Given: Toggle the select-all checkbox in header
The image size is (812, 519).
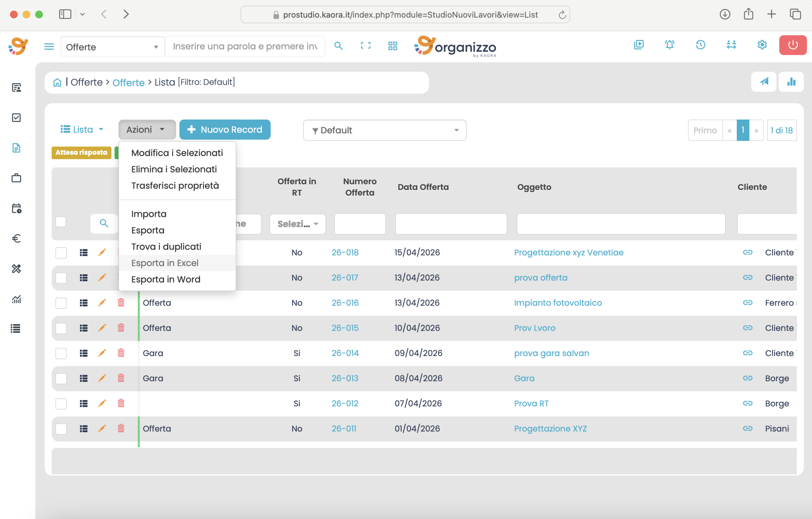Looking at the screenshot, I should (61, 222).
